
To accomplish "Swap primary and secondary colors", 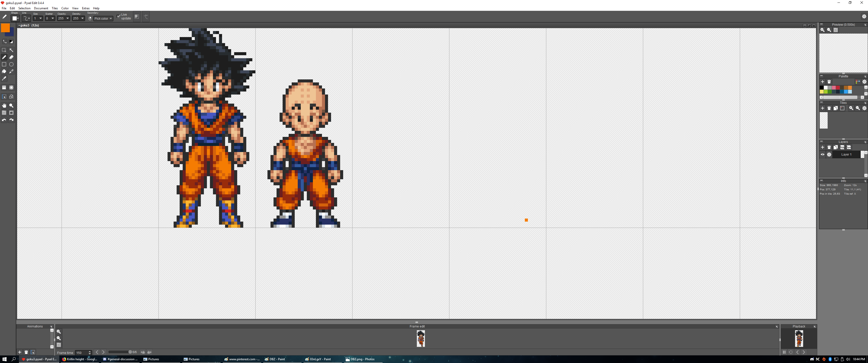I will [x=4, y=41].
